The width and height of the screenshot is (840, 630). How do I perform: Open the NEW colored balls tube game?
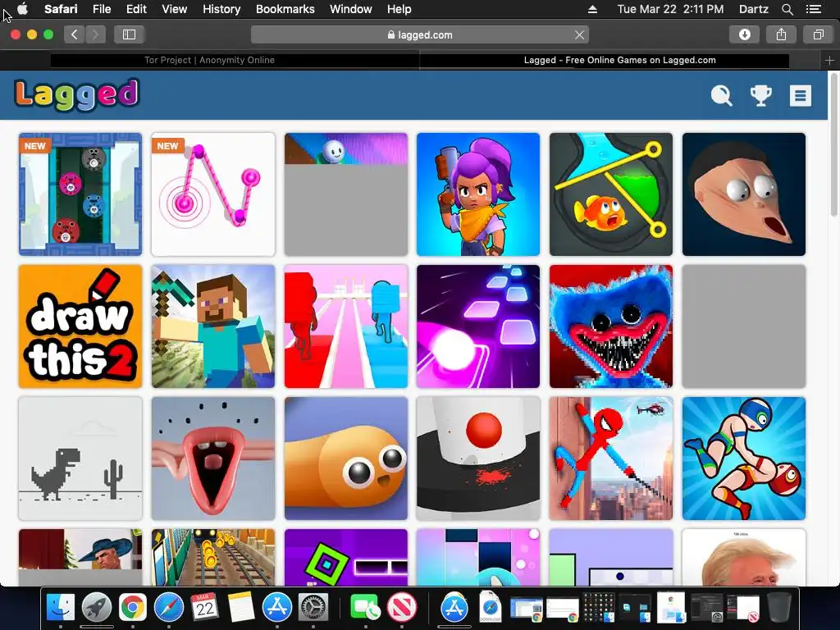80,194
